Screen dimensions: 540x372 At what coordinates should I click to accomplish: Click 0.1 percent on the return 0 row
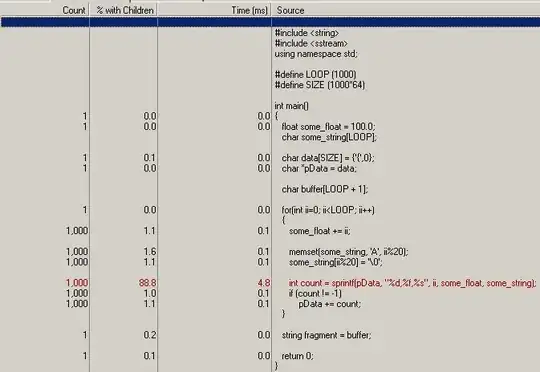point(150,356)
